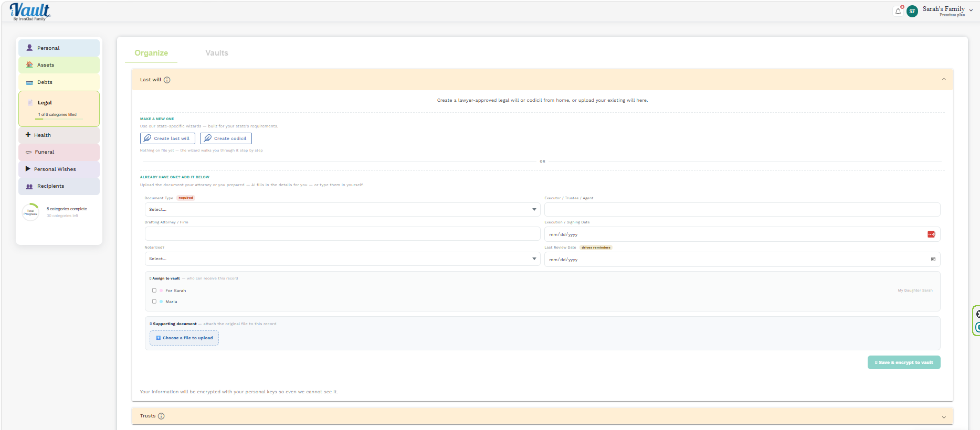Switch to the Organize tab
980x430 pixels.
(151, 53)
